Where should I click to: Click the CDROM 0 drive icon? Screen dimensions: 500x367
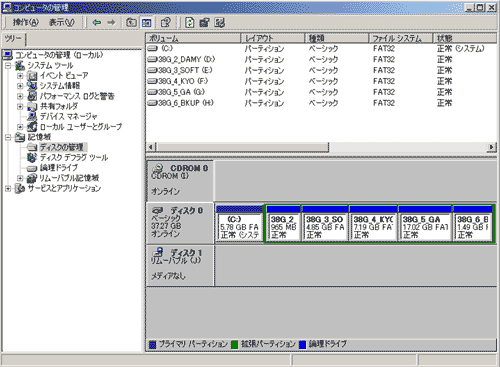tap(158, 168)
